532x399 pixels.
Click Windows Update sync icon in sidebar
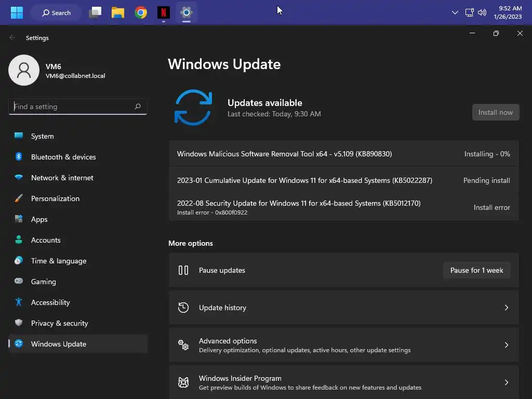pos(19,344)
